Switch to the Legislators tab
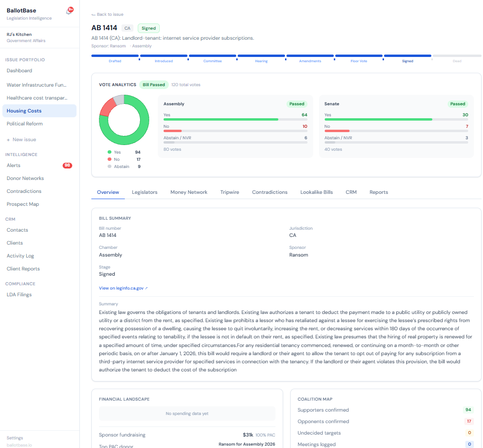The width and height of the screenshot is (483, 448). tap(144, 192)
